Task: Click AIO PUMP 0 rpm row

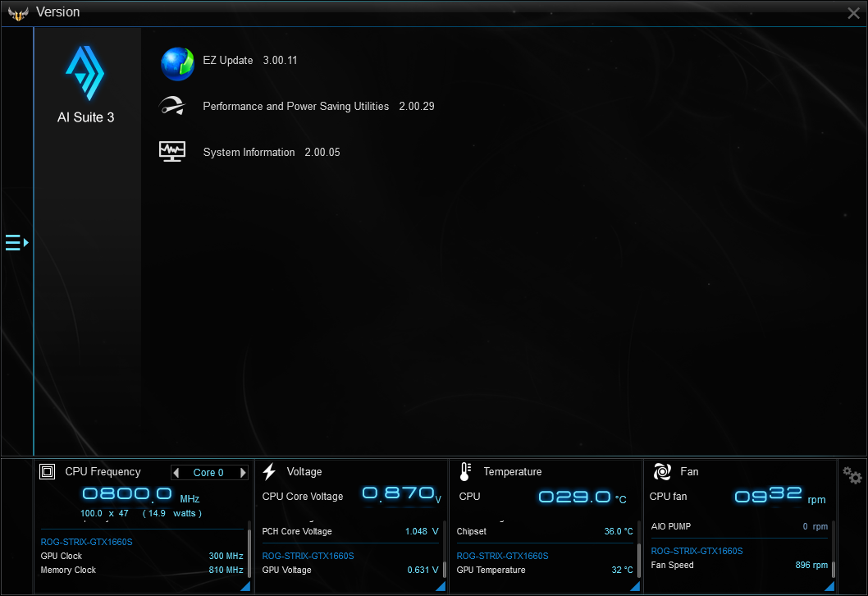Action: click(739, 526)
